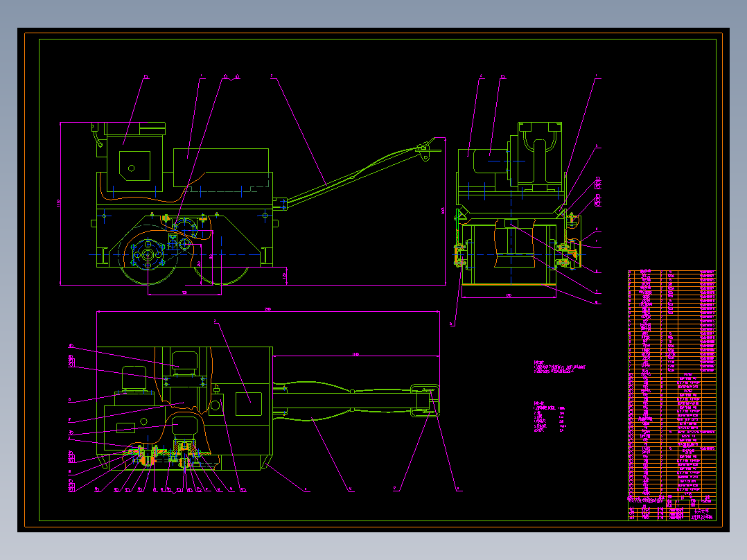Screen dimensions: 747x560
Task: Select the rectangular tank outline in side view
Action: 221,168
